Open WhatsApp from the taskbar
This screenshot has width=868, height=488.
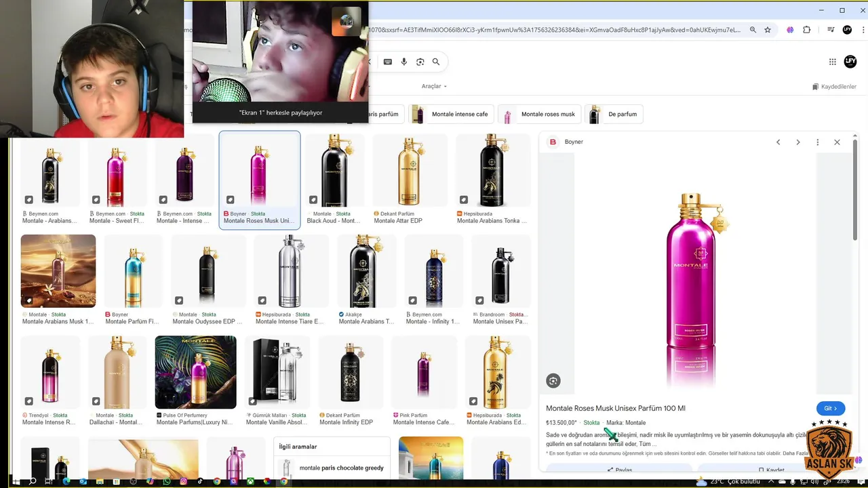167,482
